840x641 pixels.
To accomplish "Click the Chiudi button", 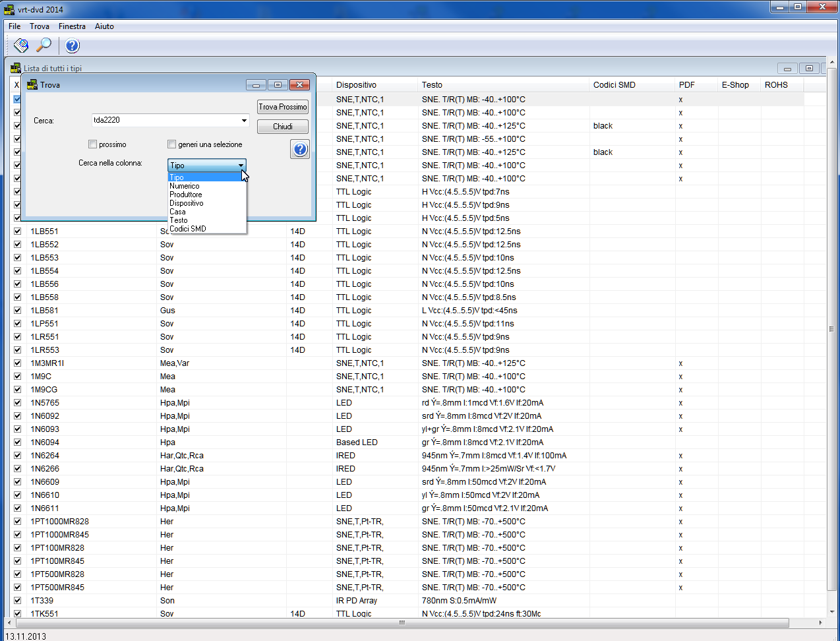I will 283,127.
